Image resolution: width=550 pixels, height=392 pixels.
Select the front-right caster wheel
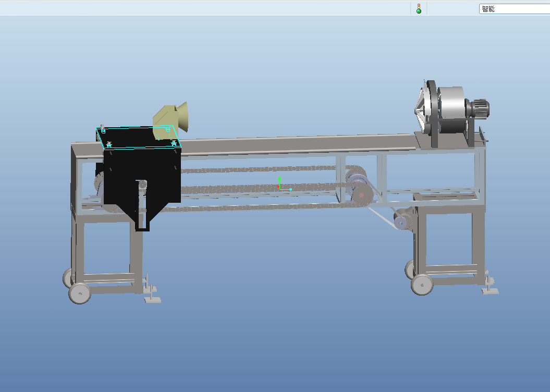click(422, 285)
